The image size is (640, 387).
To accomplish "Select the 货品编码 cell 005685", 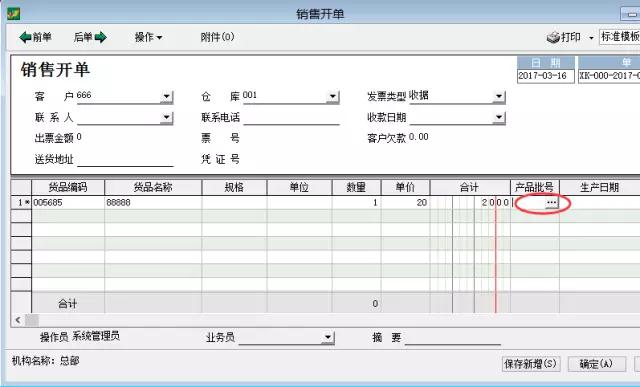I will (x=68, y=202).
